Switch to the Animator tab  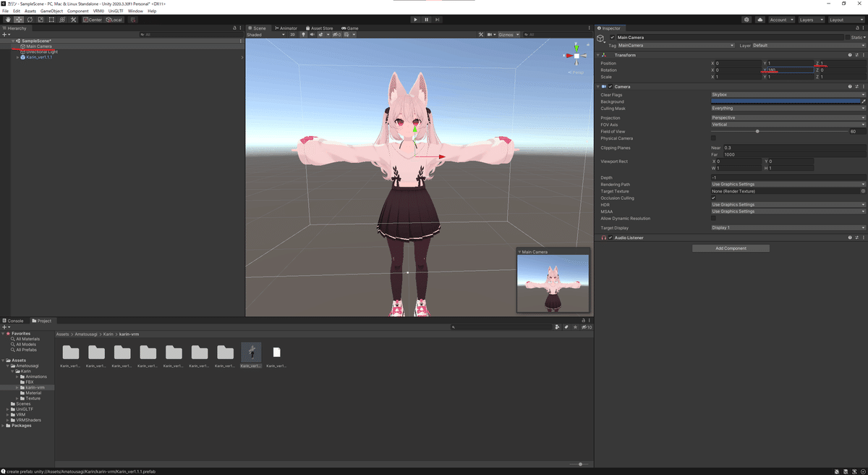click(286, 28)
